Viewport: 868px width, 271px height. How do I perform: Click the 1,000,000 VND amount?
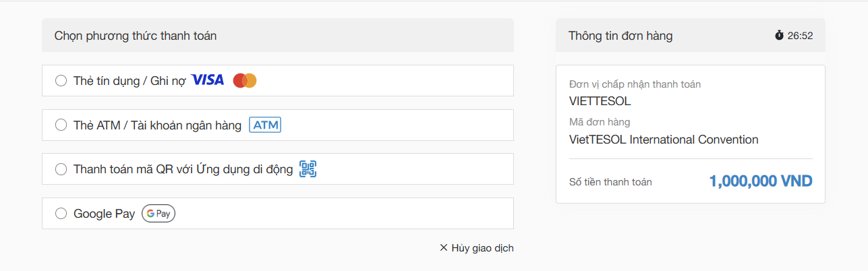point(761,181)
